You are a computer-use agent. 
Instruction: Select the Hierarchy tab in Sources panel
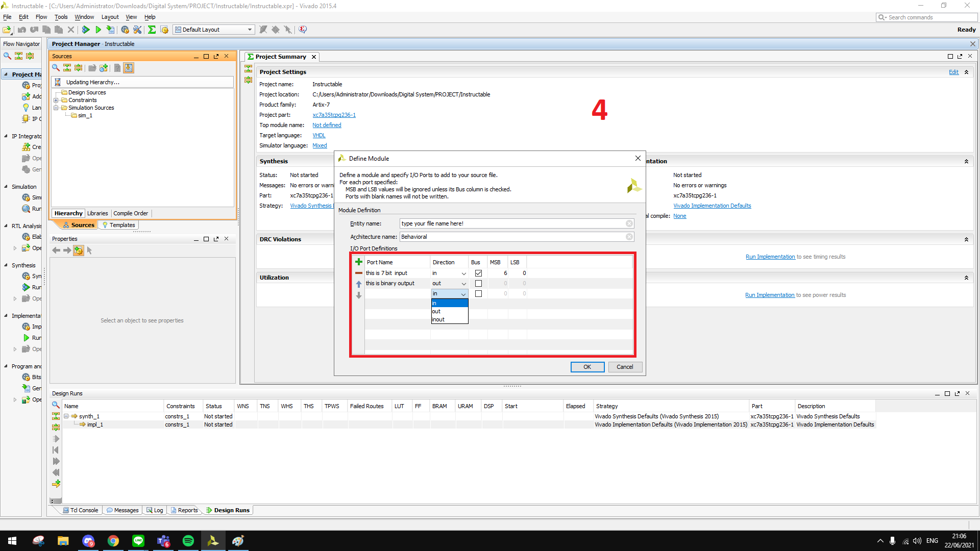[x=67, y=213]
